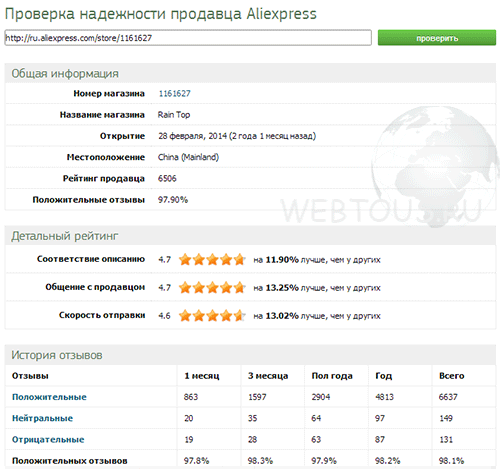
Task: Click the Всего column header
Action: point(451,376)
